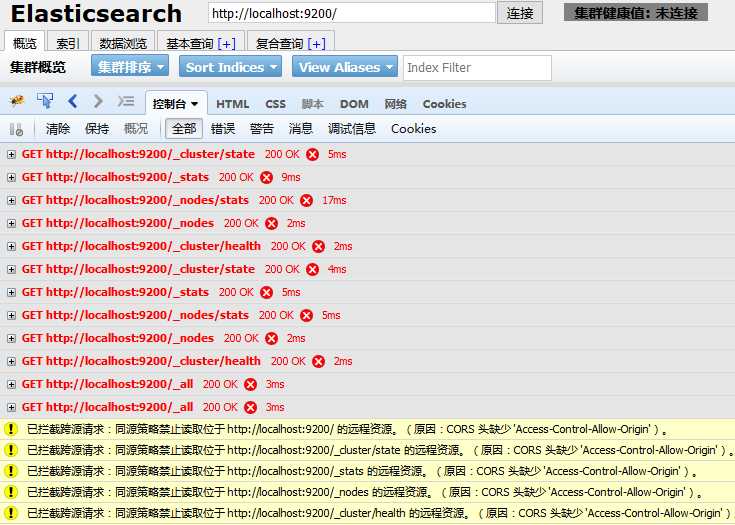
Task: Click the warning icon for localhost:9200/ CORS message
Action: pos(11,429)
